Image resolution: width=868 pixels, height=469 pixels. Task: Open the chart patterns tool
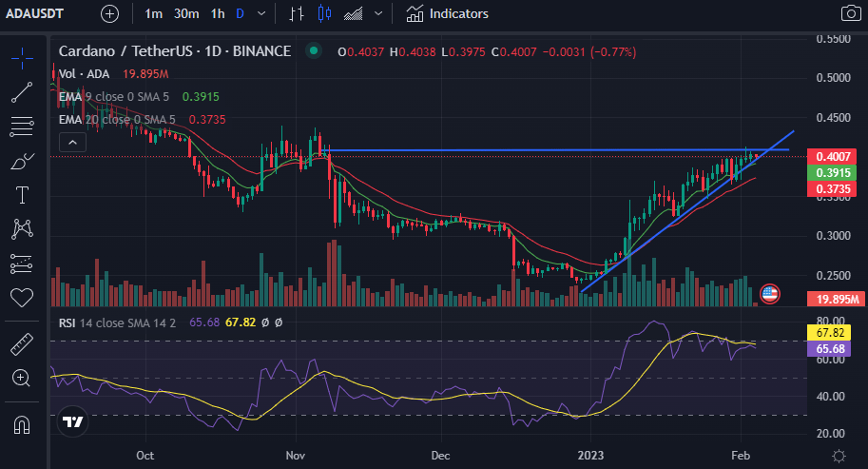click(x=22, y=228)
